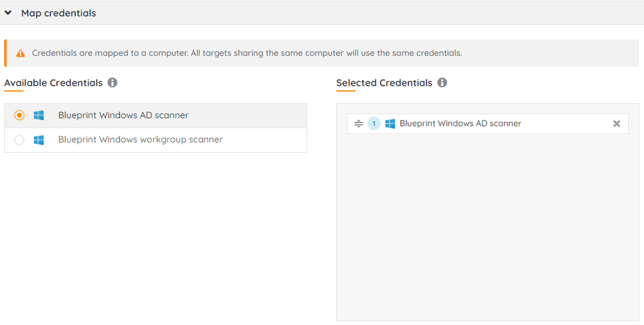Click selected Blueprint Windows AD scanner label
The width and height of the screenshot is (644, 325).
pos(460,123)
